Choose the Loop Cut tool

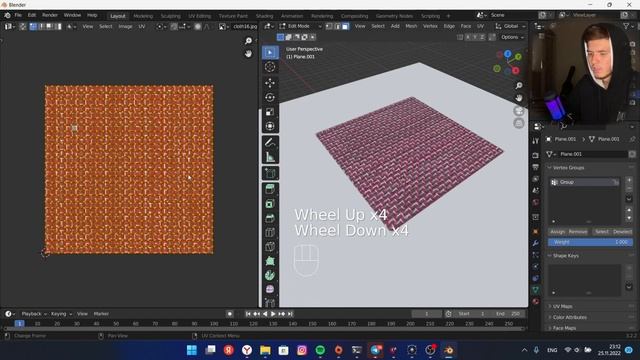coord(270,232)
